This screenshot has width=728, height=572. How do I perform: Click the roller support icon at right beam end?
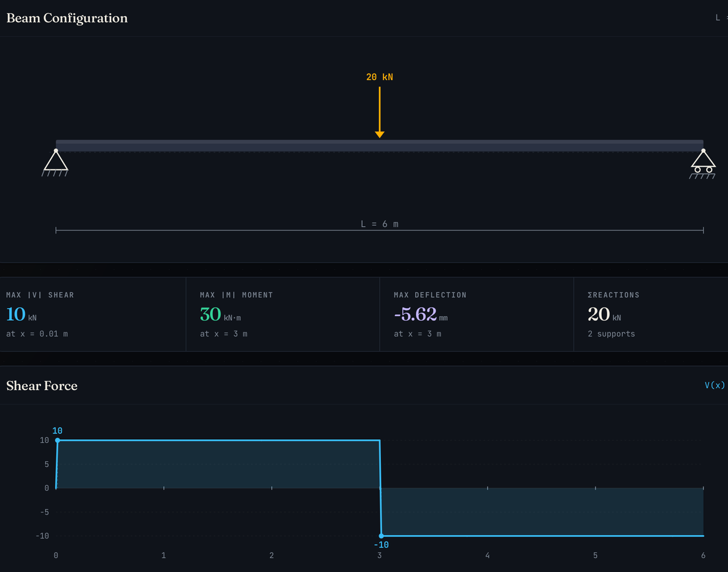(703, 164)
